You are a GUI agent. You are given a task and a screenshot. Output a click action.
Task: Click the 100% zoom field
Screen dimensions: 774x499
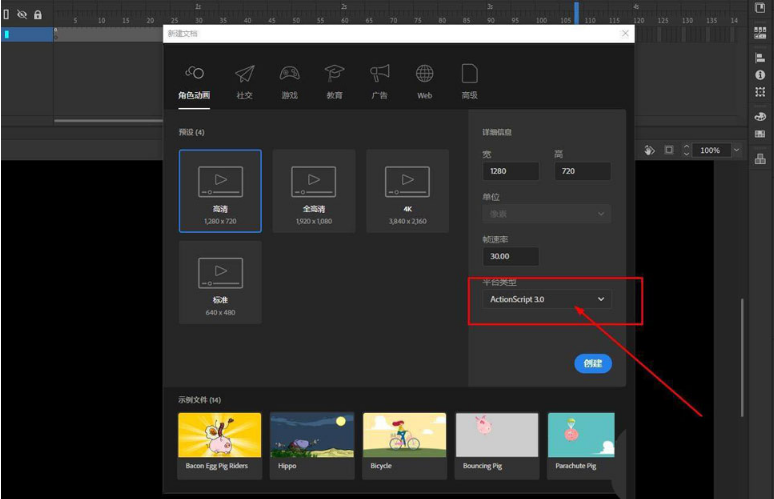coord(710,150)
